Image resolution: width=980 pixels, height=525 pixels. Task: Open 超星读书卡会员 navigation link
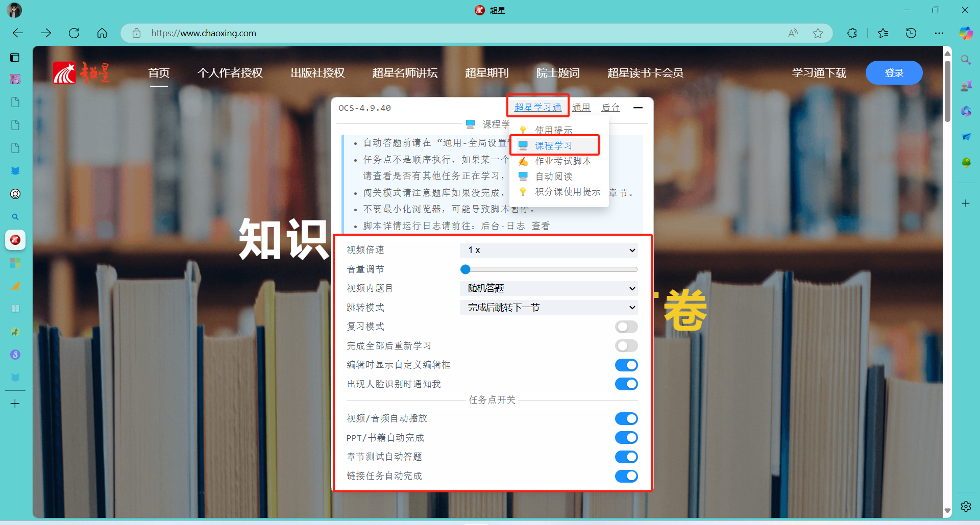[x=645, y=73]
